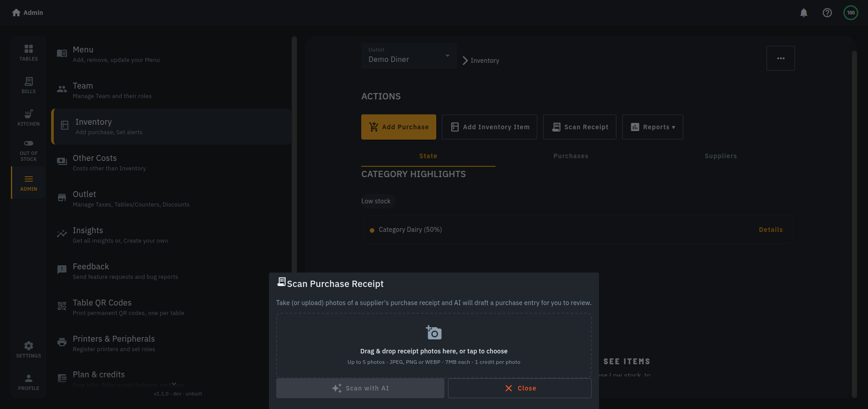Click the admin menu scrollbar
The width and height of the screenshot is (868, 409).
tap(294, 154)
